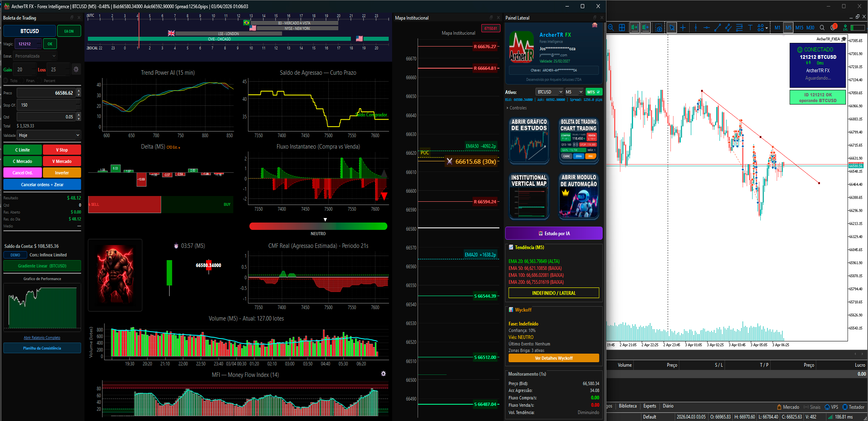Float the Painel Lateral panel
The height and width of the screenshot is (421, 868).
[x=595, y=18]
